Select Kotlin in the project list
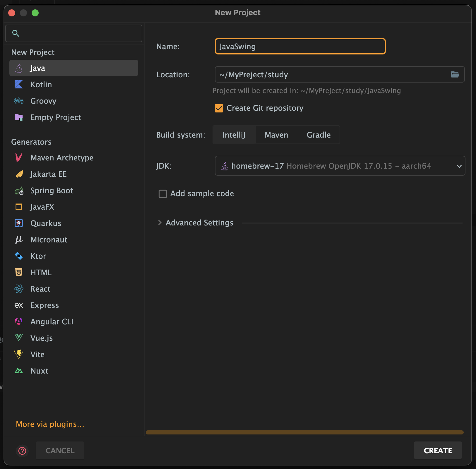This screenshot has height=469, width=476. coord(74,85)
